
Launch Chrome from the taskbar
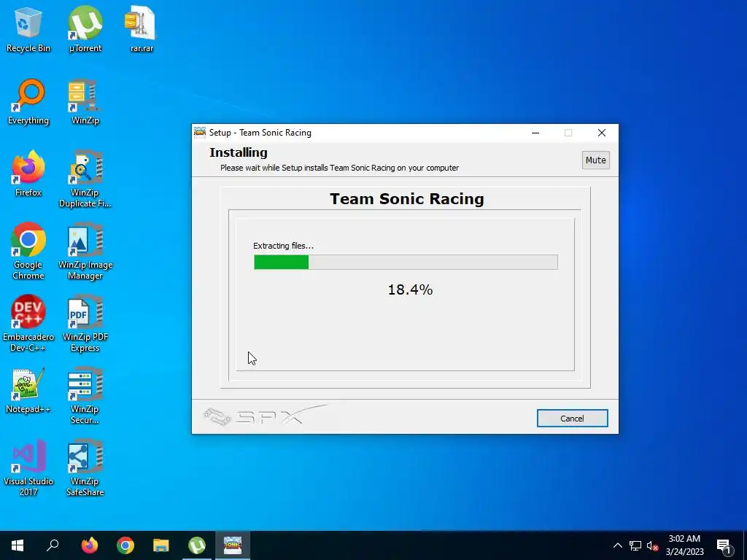coord(125,545)
